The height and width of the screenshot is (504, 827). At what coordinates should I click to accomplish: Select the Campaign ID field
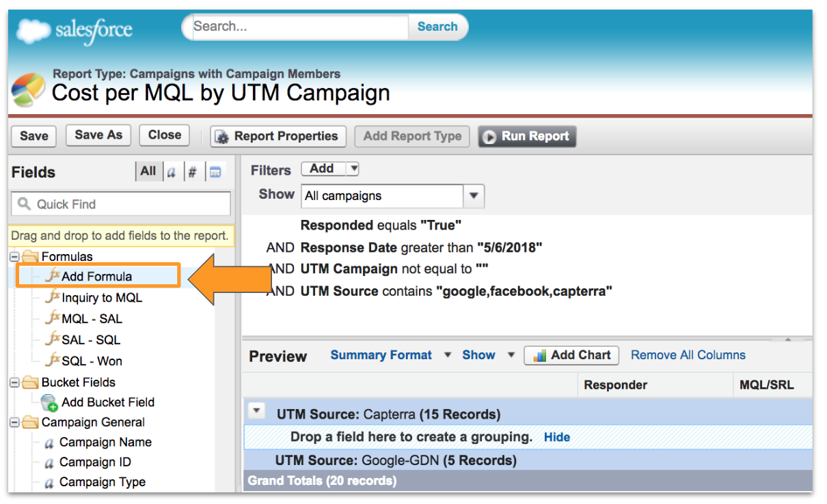[x=95, y=462]
